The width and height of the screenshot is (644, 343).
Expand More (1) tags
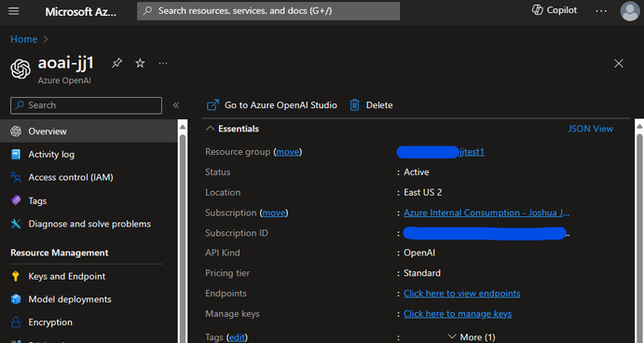click(x=471, y=336)
